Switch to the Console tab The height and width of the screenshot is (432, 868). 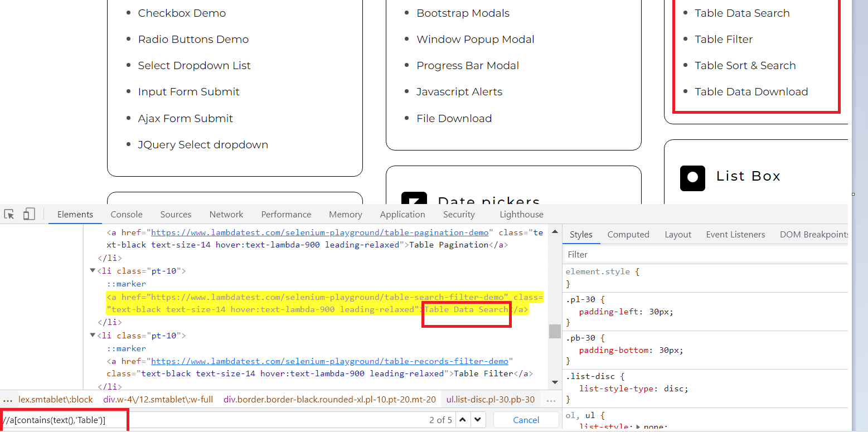click(x=126, y=214)
